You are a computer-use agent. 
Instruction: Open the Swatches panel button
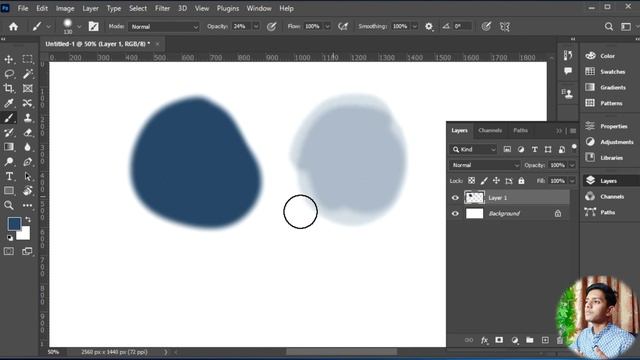pos(605,71)
